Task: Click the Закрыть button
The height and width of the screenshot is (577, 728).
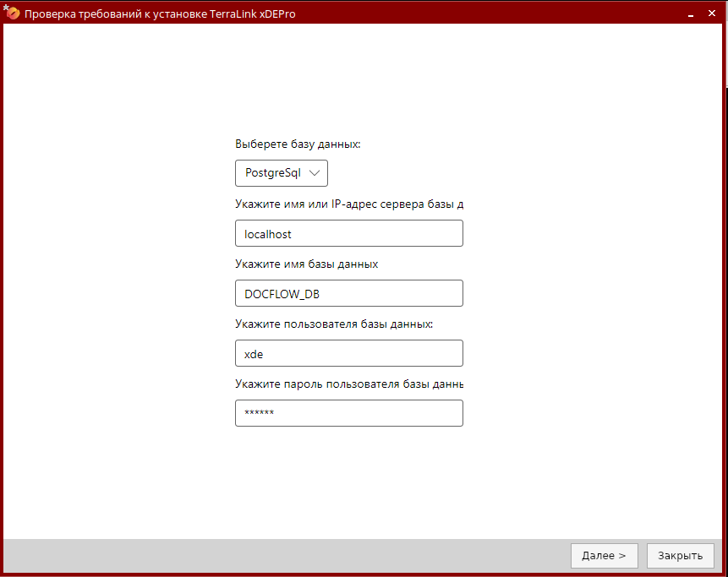Action: pyautogui.click(x=680, y=556)
